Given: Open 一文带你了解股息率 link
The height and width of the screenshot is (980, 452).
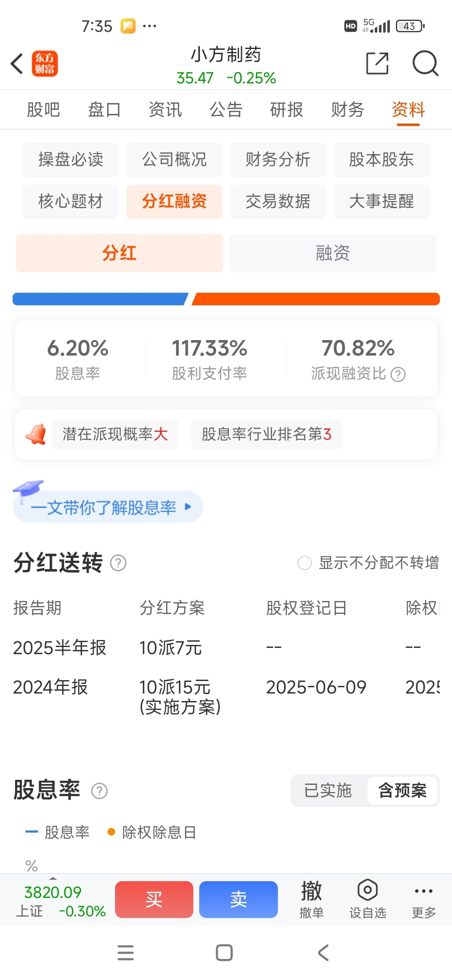Looking at the screenshot, I should (108, 507).
